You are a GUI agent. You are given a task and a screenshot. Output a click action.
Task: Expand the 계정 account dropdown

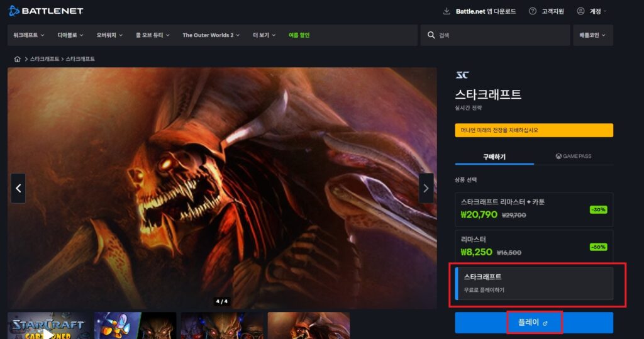click(597, 11)
